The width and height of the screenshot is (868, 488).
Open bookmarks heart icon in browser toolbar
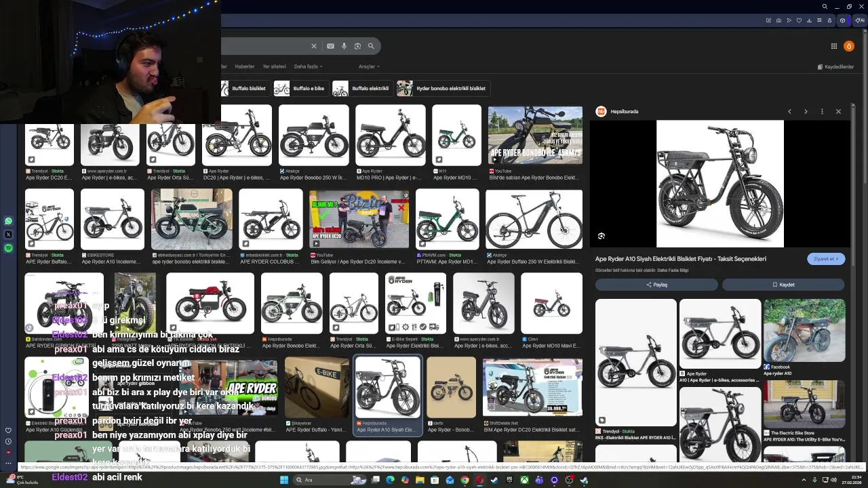[x=799, y=20]
